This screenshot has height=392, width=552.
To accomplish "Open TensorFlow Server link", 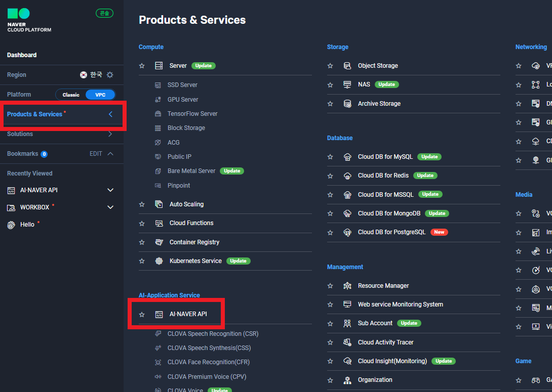I will [x=192, y=114].
